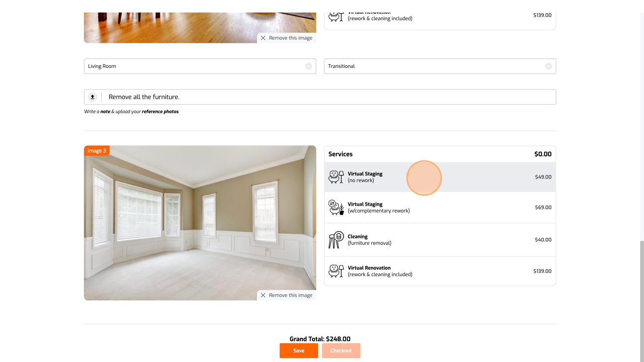The width and height of the screenshot is (644, 362).
Task: Click the Virtual Staging w/complementary rework icon
Action: 336,207
